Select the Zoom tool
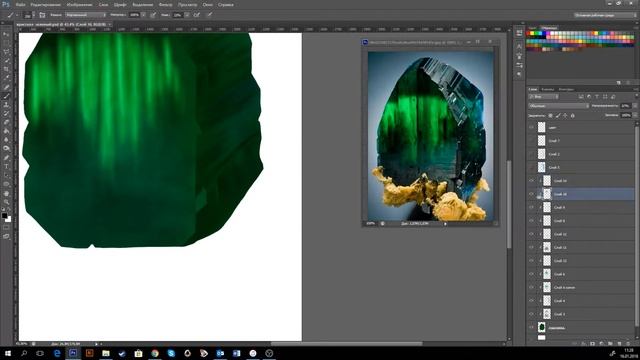The image size is (640, 360). coord(6,202)
